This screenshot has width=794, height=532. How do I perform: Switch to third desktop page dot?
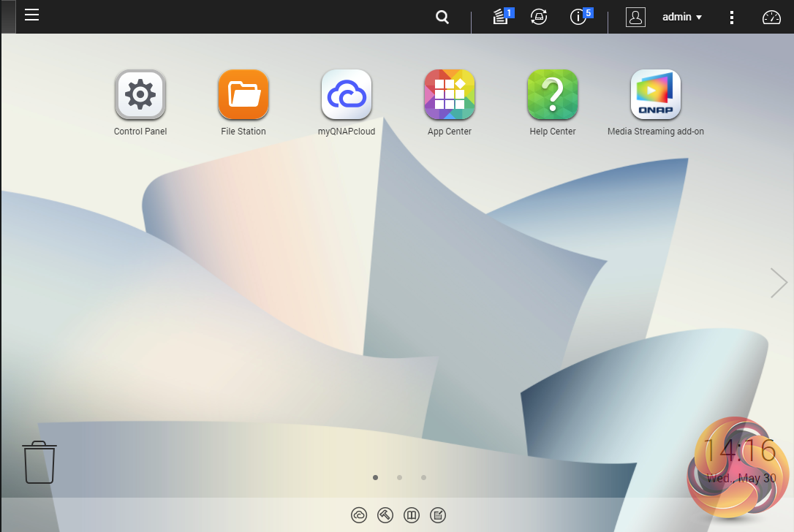click(x=424, y=477)
